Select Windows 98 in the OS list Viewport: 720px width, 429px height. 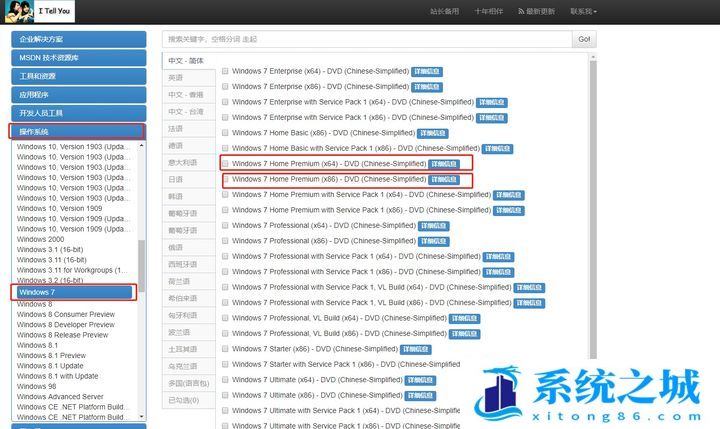tap(36, 386)
